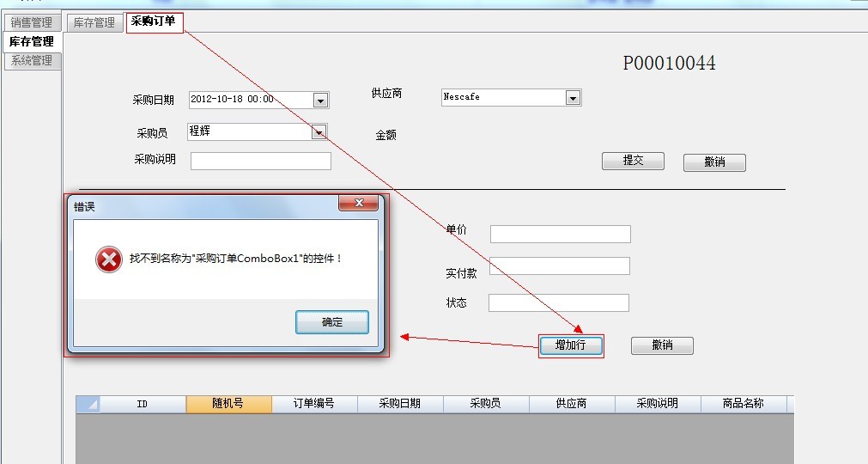Focus the 单价 input field

pos(561,234)
